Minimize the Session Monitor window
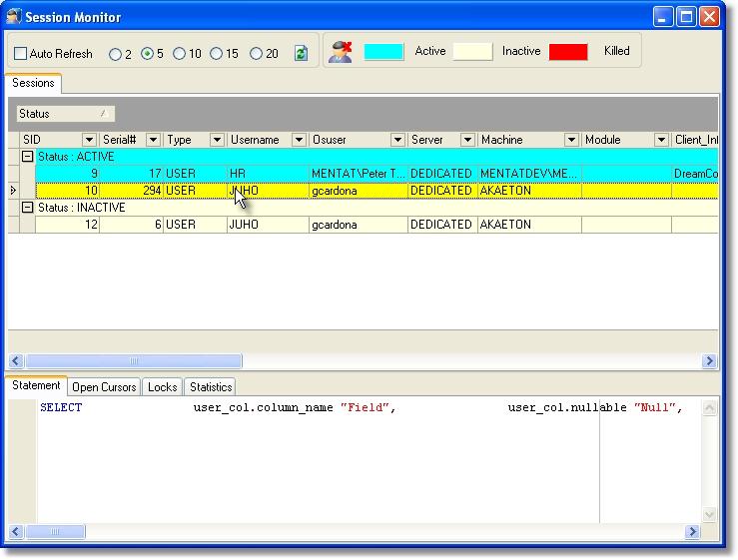Image resolution: width=738 pixels, height=560 pixels. (663, 17)
